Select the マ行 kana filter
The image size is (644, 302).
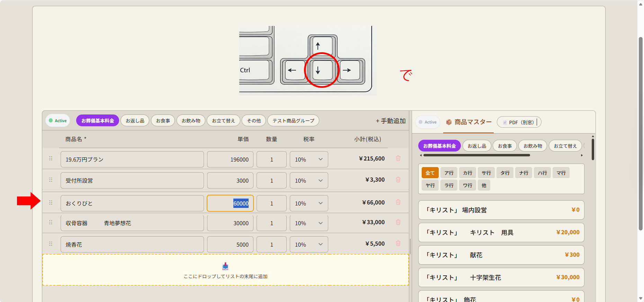click(561, 173)
